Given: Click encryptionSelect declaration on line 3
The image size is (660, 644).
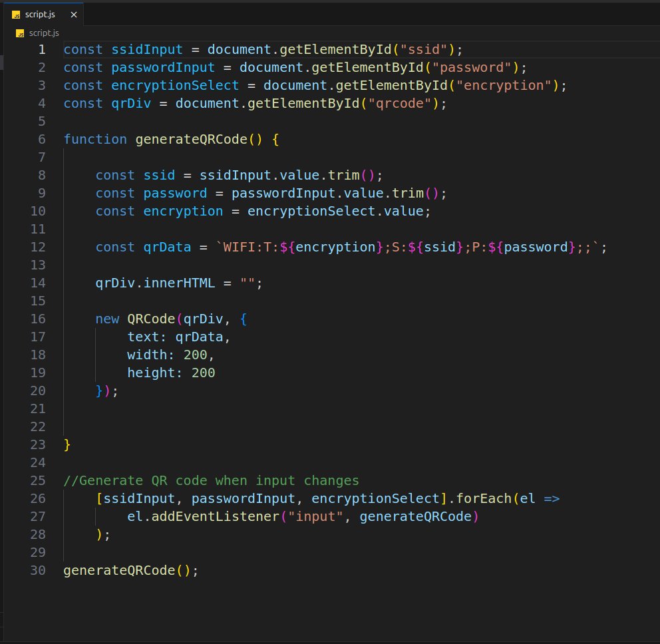Looking at the screenshot, I should (175, 85).
